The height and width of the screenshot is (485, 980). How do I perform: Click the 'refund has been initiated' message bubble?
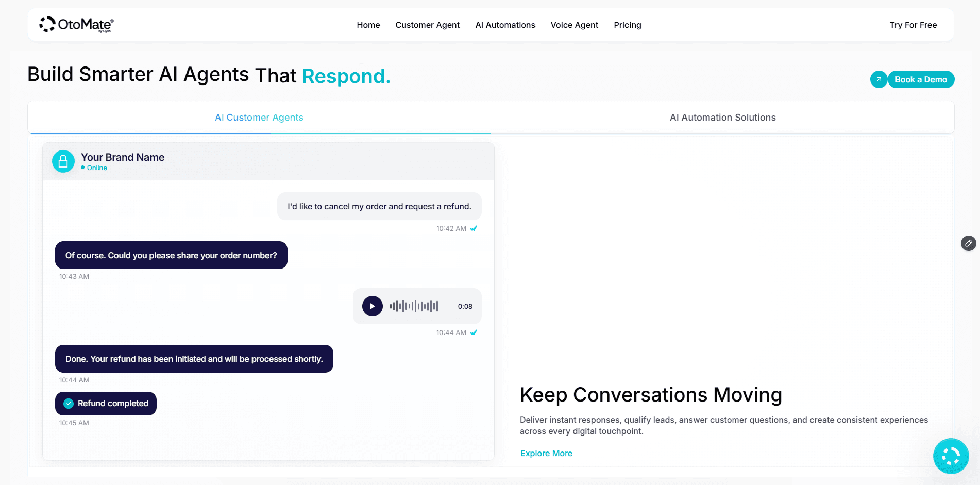coord(194,359)
